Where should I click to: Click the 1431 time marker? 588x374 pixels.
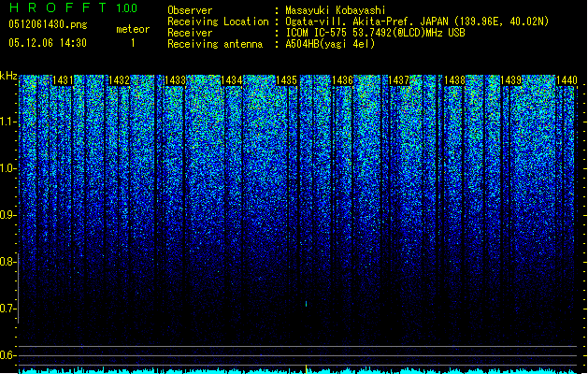[x=63, y=80]
